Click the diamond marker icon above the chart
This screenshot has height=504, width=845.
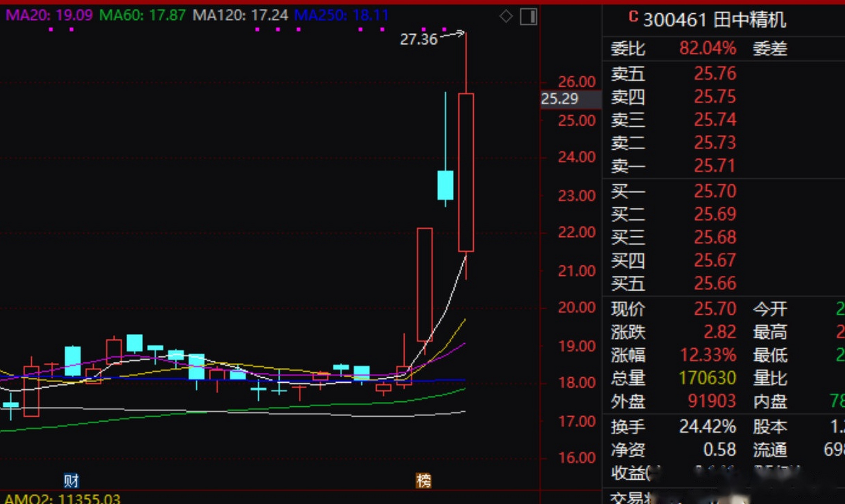(506, 17)
